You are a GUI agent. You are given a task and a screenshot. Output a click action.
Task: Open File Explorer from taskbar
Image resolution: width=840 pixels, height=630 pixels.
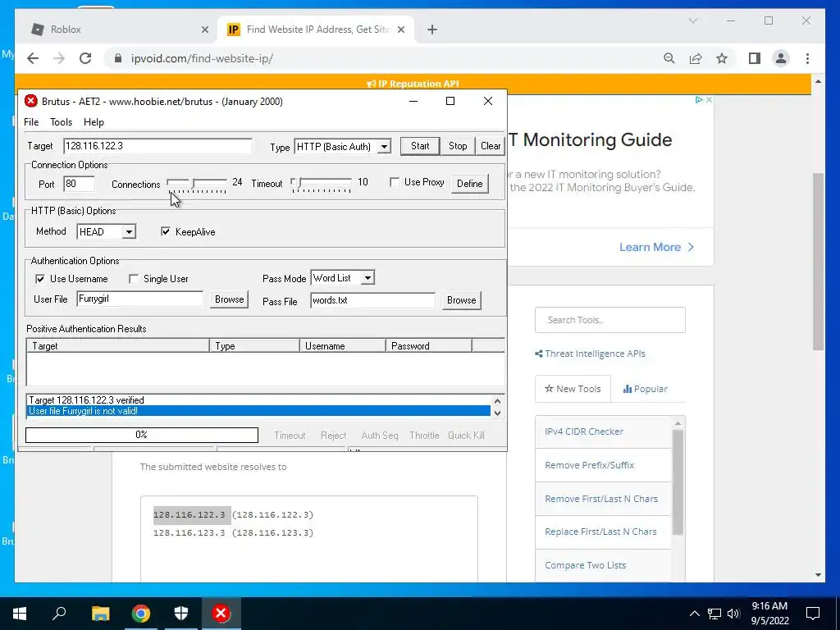pyautogui.click(x=100, y=614)
